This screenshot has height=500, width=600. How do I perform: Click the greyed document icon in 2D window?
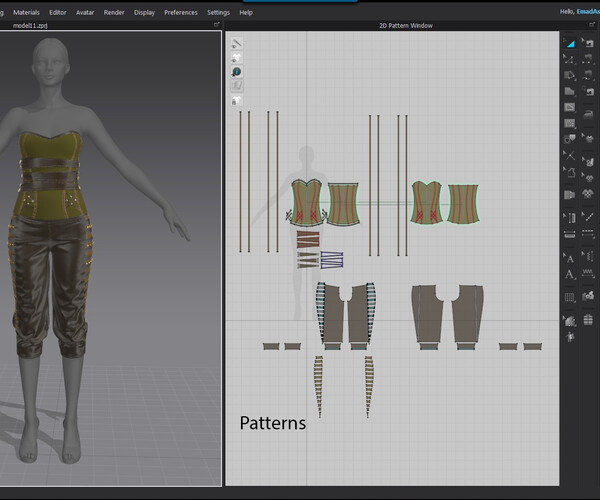pos(237,86)
